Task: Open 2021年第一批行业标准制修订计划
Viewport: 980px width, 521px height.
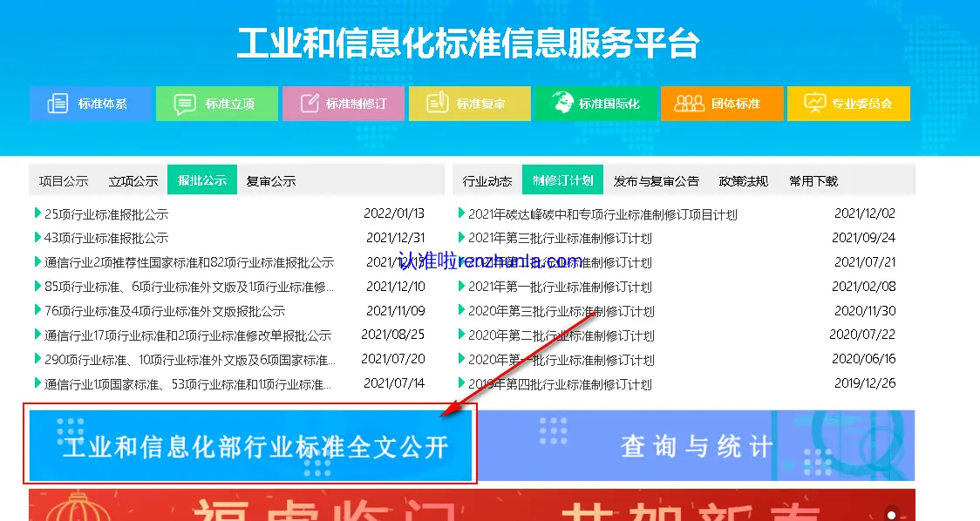Action: (x=561, y=287)
